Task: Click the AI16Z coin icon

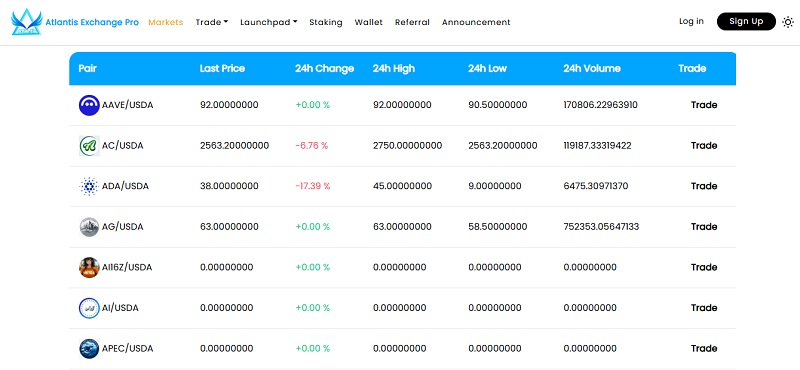Action: click(89, 267)
